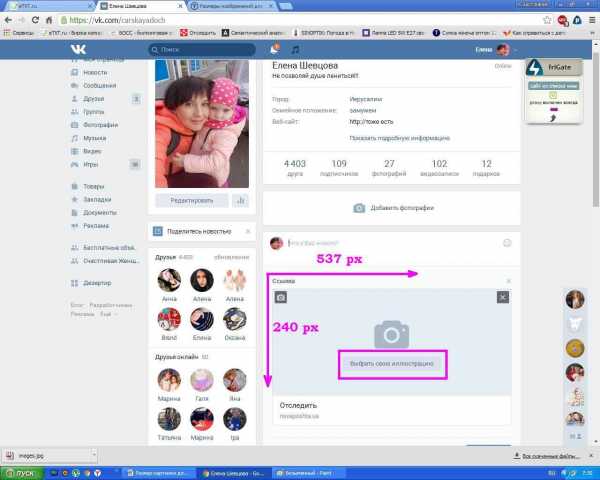Click Все скачанные файлы link
Image resolution: width=600 pixels, height=480 pixels.
pyautogui.click(x=547, y=456)
